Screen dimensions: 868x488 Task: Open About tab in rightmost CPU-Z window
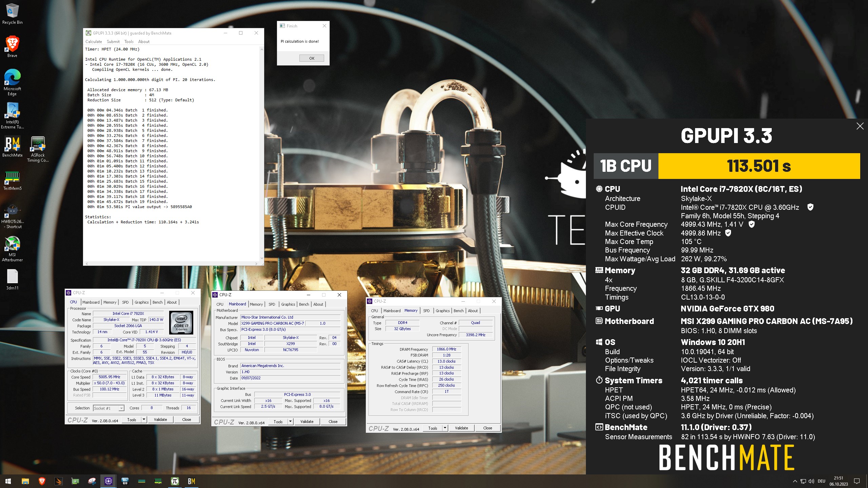[x=473, y=311]
